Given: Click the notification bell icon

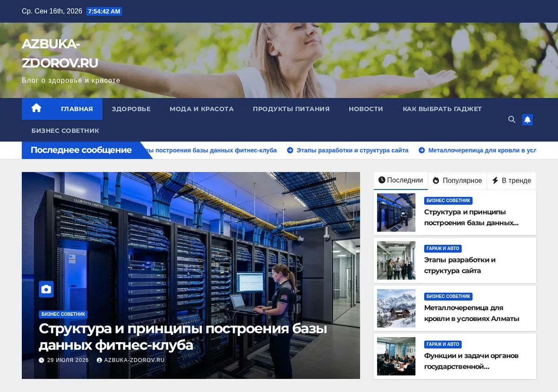Looking at the screenshot, I should click(527, 119).
